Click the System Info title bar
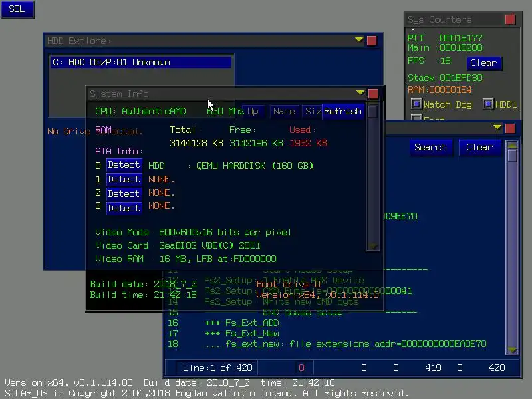Image resolution: width=532 pixels, height=399 pixels. click(x=222, y=94)
